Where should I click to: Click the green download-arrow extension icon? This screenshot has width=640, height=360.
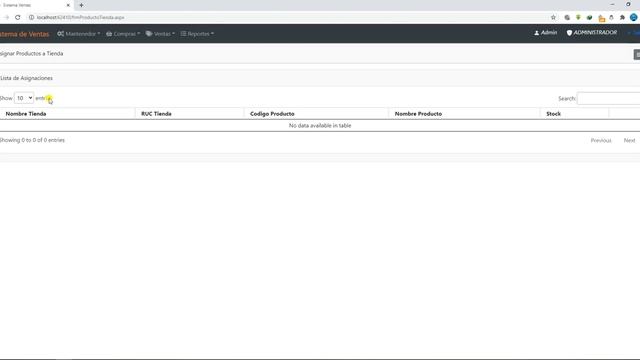pyautogui.click(x=578, y=18)
